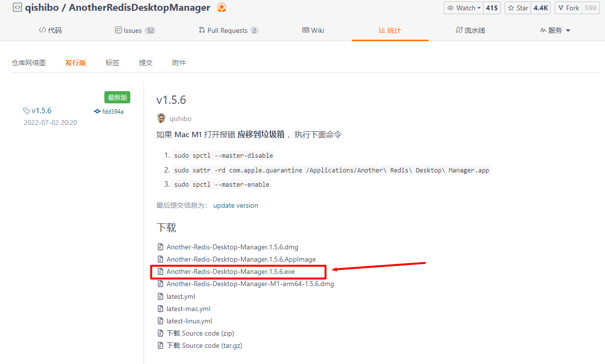
Task: Click file icon beside M1-arm64 dmg
Action: click(x=160, y=284)
